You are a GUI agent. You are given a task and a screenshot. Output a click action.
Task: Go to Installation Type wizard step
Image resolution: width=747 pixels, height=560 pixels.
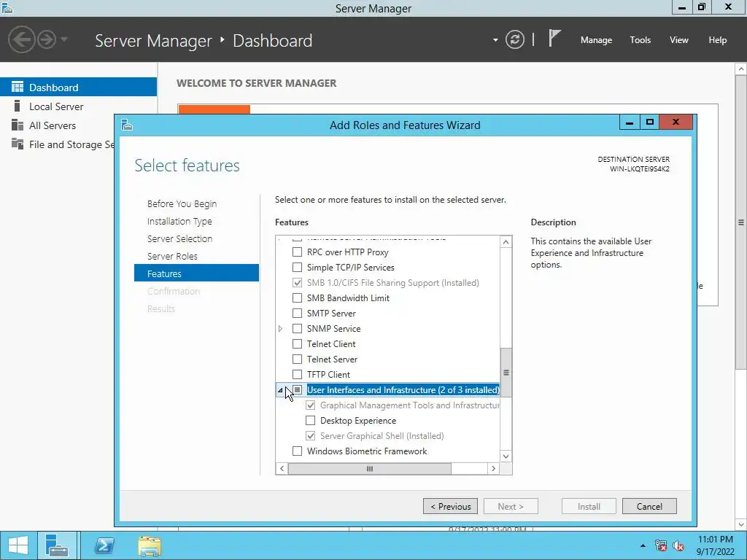pos(179,222)
